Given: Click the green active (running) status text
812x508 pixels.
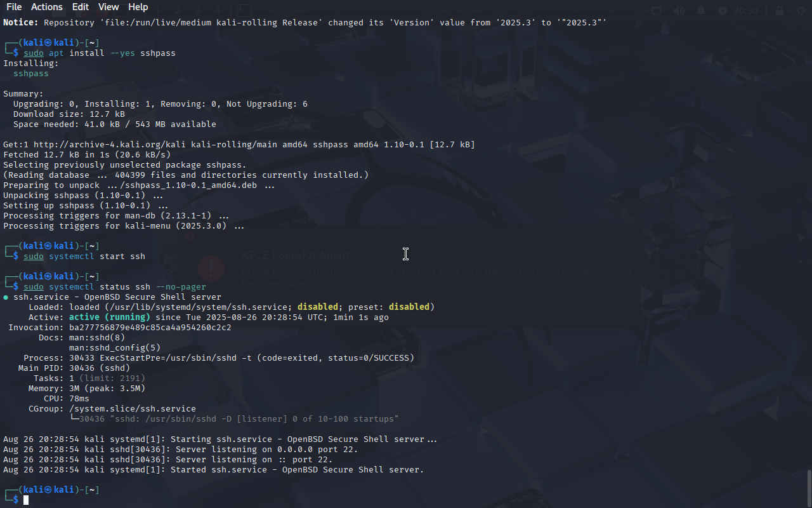Looking at the screenshot, I should pos(110,317).
